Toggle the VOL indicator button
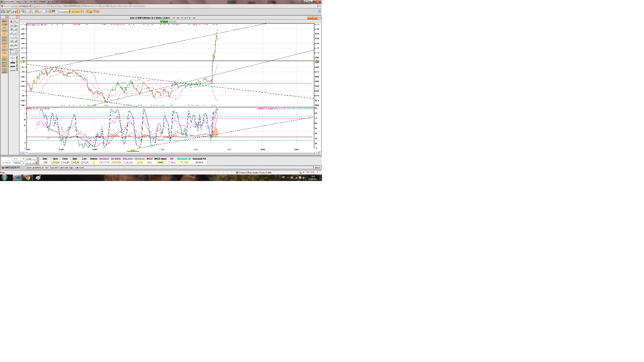This screenshot has width=644, height=362. coord(4,53)
